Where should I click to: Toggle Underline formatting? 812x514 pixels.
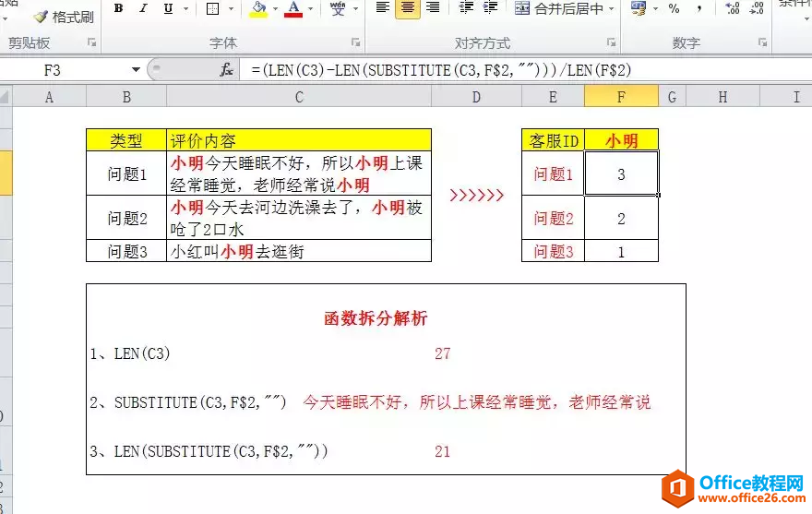tap(168, 8)
